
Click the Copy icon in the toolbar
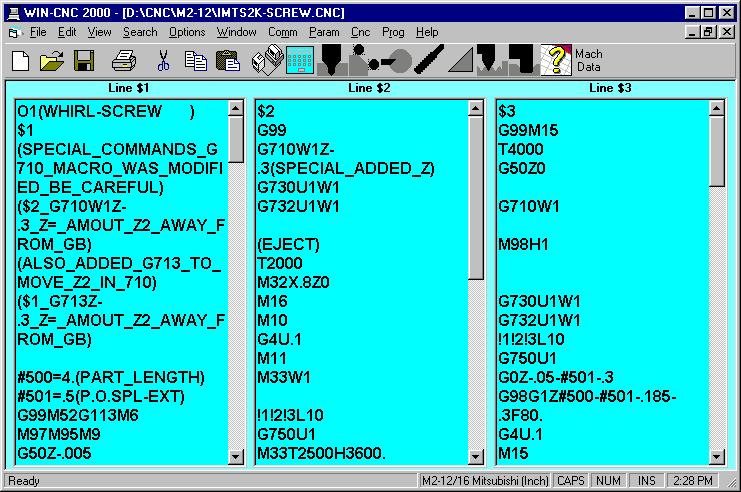(197, 61)
